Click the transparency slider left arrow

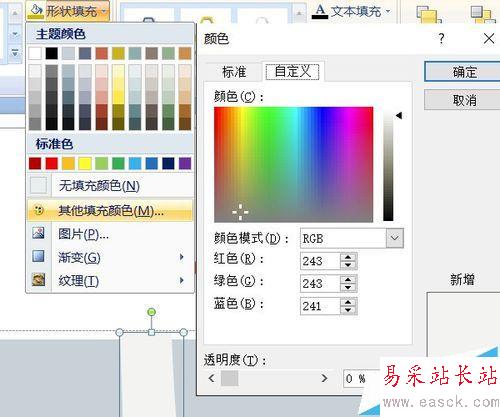pyautogui.click(x=211, y=378)
